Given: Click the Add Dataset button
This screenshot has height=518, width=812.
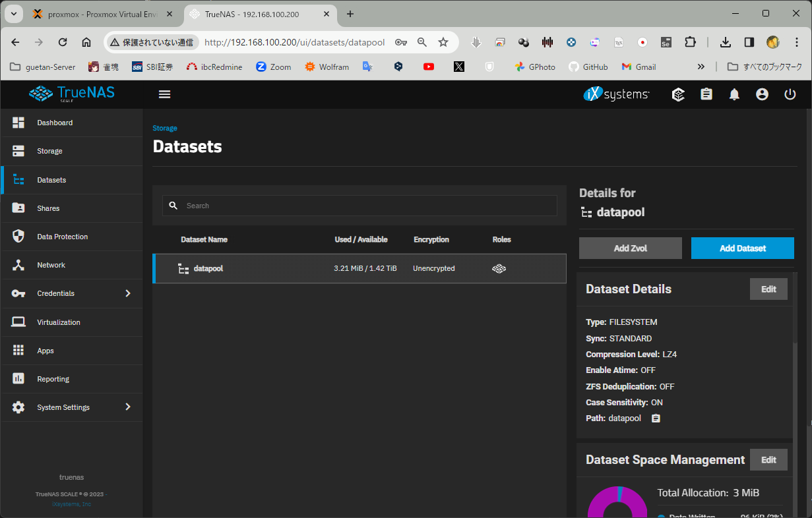Looking at the screenshot, I should (742, 248).
